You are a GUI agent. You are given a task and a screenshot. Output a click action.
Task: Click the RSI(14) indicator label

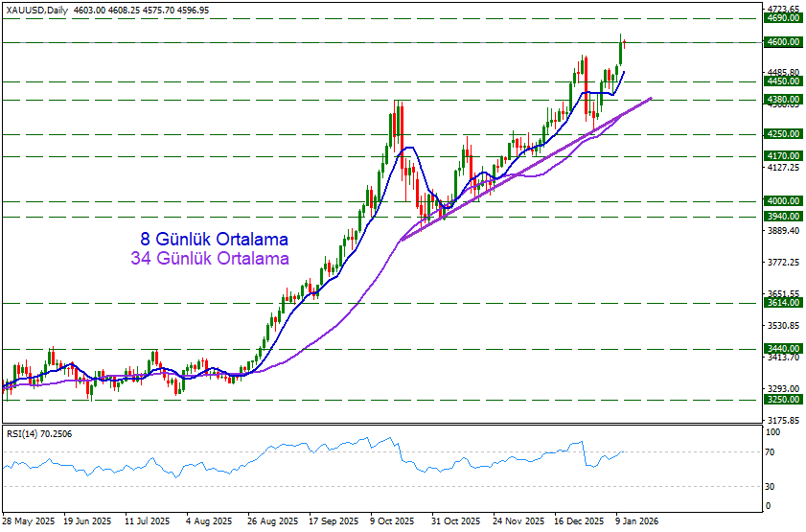point(39,434)
